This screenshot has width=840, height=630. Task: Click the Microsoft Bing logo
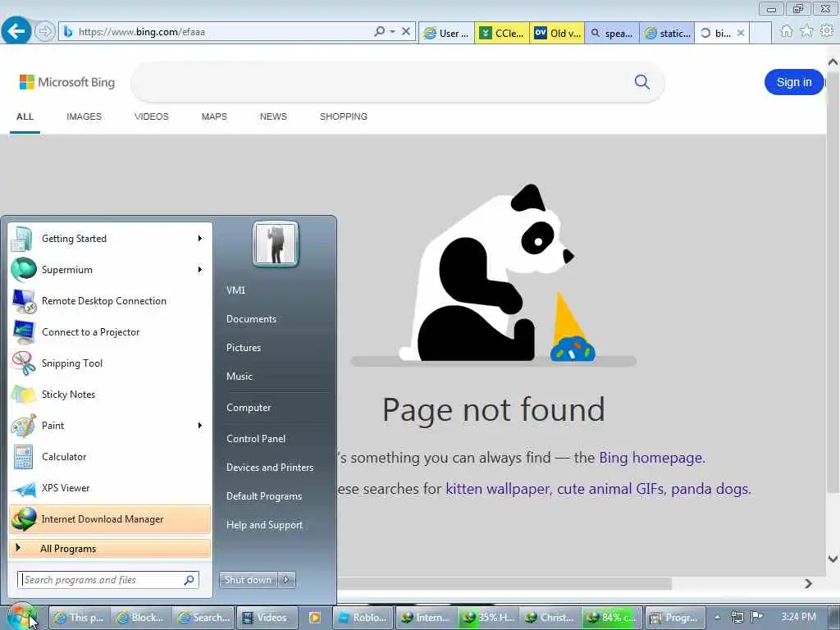tap(67, 82)
